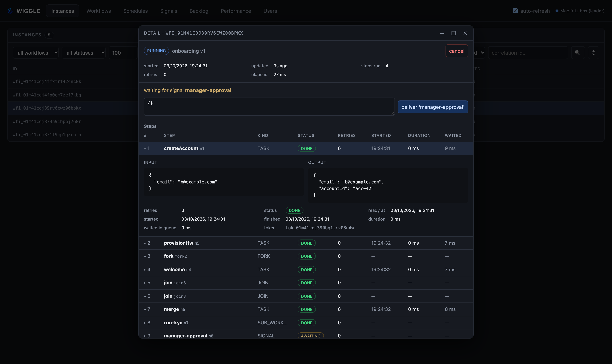The width and height of the screenshot is (612, 364).
Task: Close the detail dialog
Action: [x=465, y=33]
